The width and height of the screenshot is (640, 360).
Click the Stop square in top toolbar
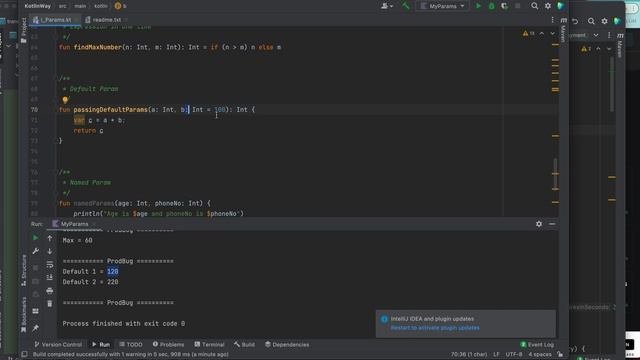(x=518, y=6)
